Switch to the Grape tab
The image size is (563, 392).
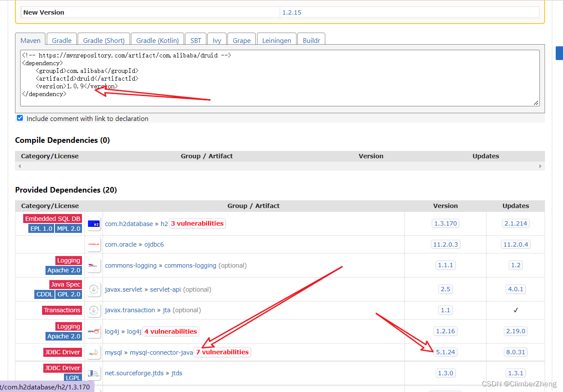coord(242,40)
